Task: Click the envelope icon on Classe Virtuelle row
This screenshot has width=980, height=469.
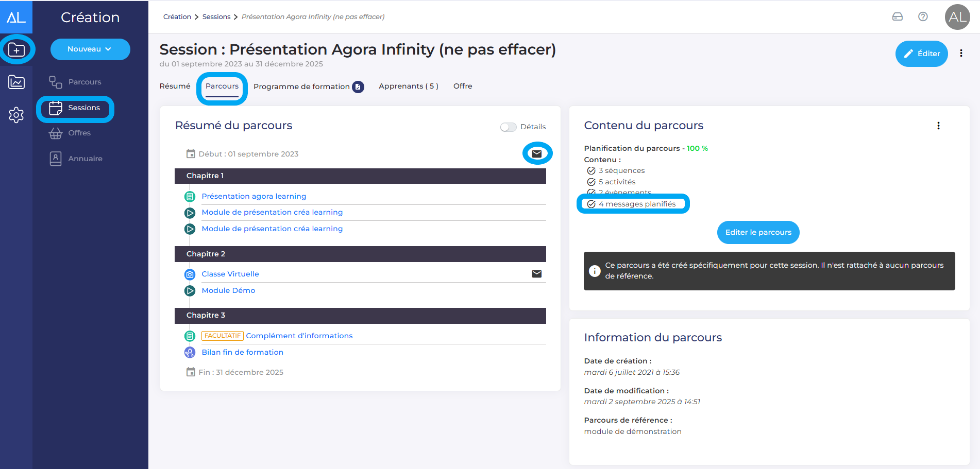Action: (x=536, y=274)
